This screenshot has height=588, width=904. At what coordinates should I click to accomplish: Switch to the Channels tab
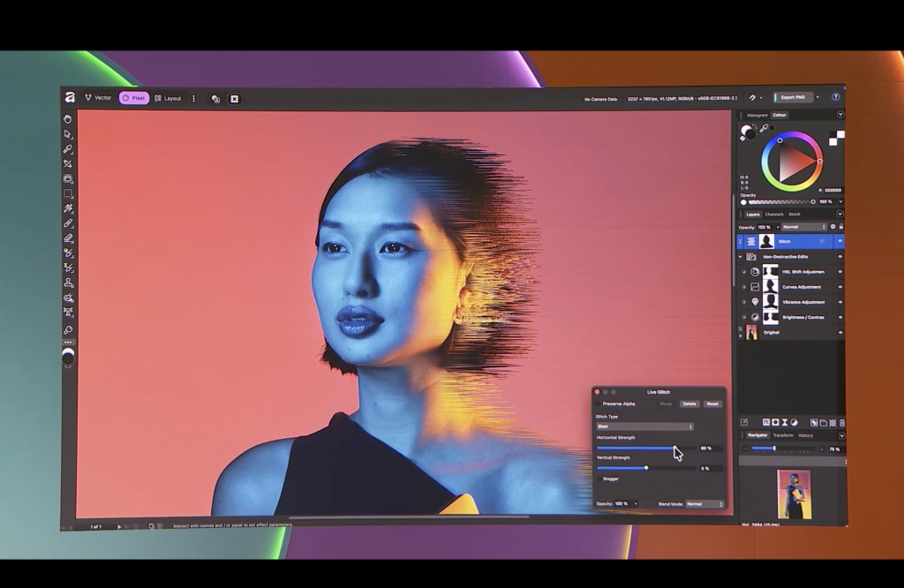point(773,215)
